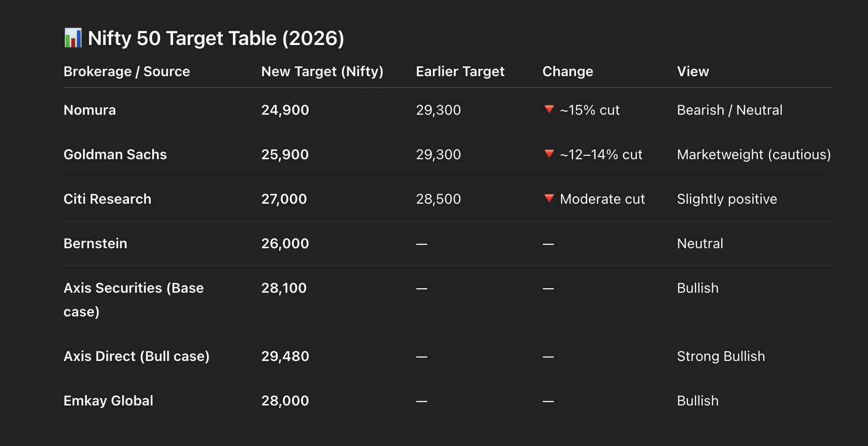Screen dimensions: 868x446
Task: Click the New Target (Nifty) header
Action: click(322, 71)
